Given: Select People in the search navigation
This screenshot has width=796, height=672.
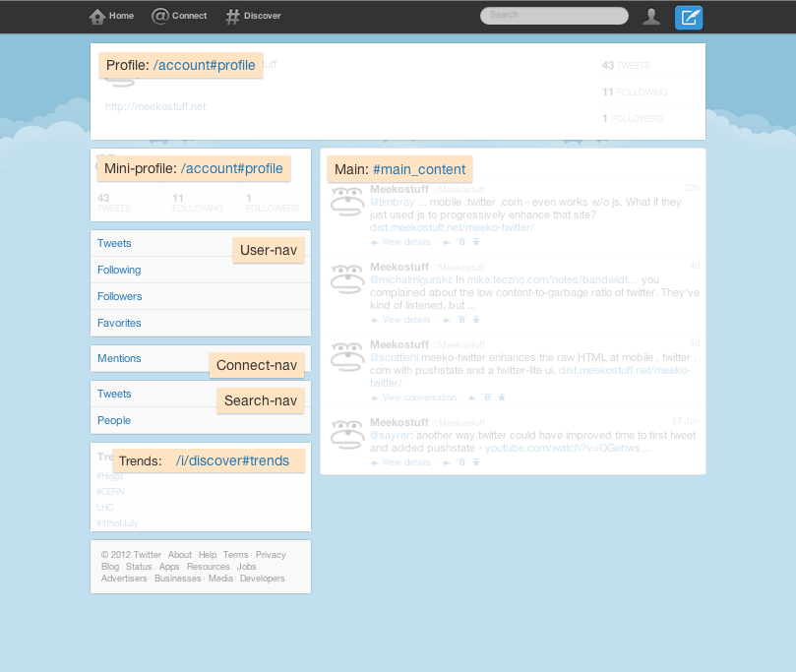Looking at the screenshot, I should [114, 420].
